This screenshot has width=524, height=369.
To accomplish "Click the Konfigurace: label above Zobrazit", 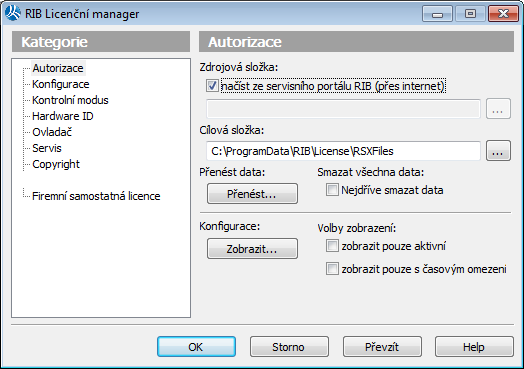I will [230, 226].
